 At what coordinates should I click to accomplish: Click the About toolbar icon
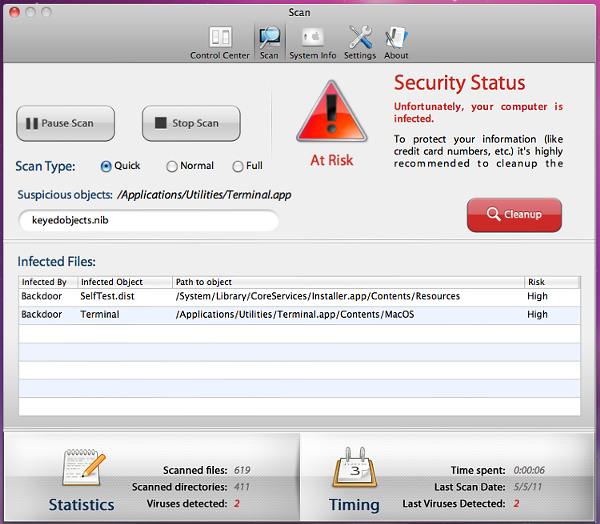coord(396,39)
